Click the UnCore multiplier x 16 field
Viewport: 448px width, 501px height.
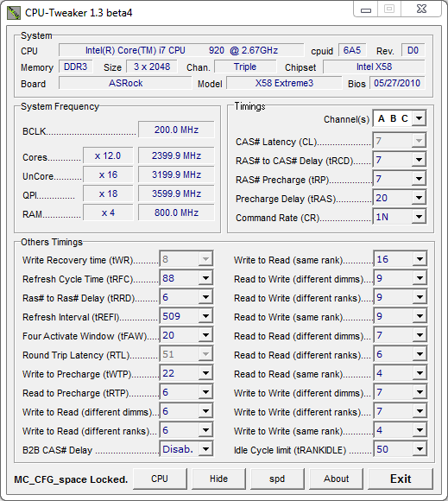pos(108,174)
